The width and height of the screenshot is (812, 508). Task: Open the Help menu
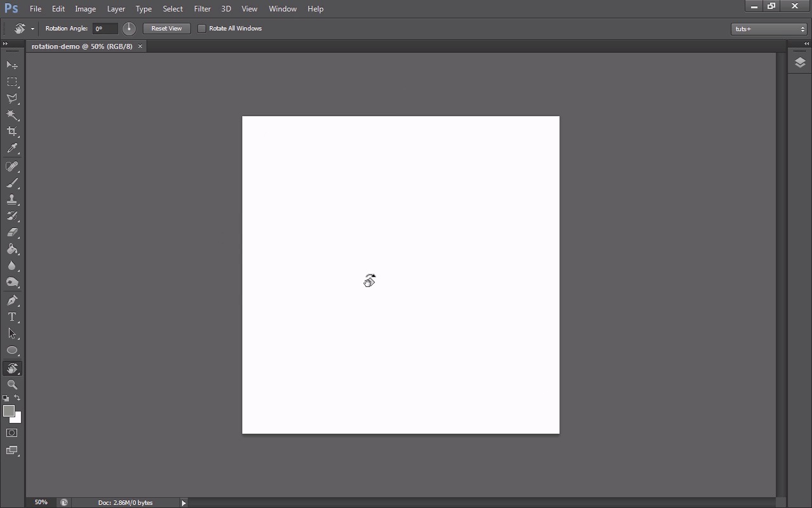click(x=315, y=9)
